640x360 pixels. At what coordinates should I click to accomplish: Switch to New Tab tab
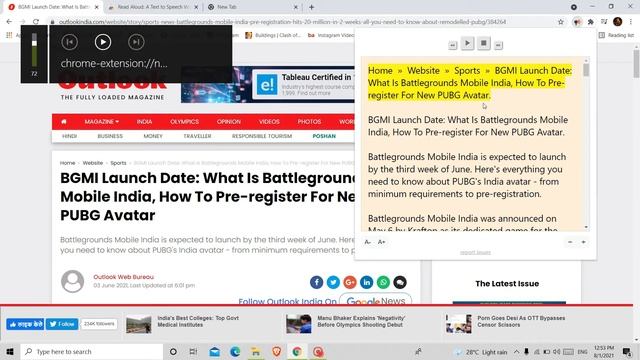pyautogui.click(x=252, y=7)
